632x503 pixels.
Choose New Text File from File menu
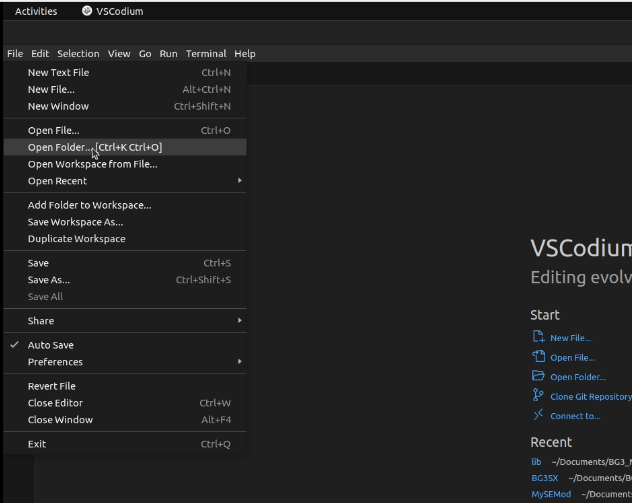click(x=125, y=73)
